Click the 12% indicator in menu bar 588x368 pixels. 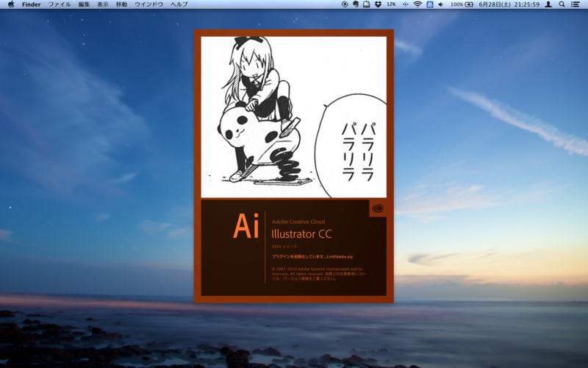point(391,4)
